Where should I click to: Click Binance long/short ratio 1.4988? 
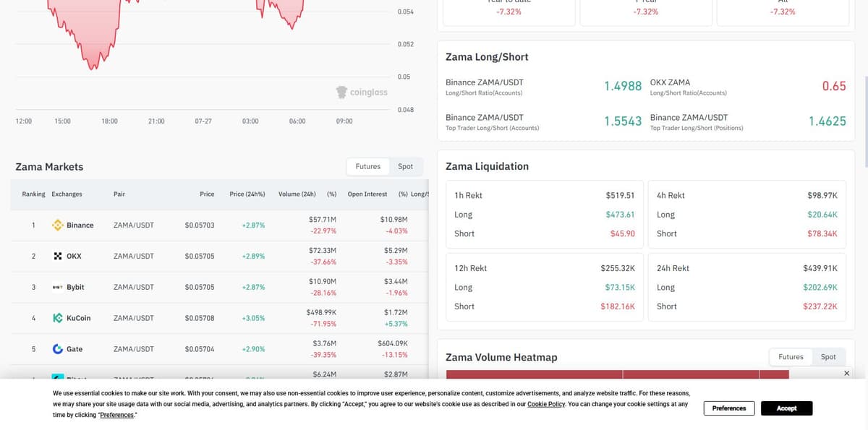click(623, 86)
